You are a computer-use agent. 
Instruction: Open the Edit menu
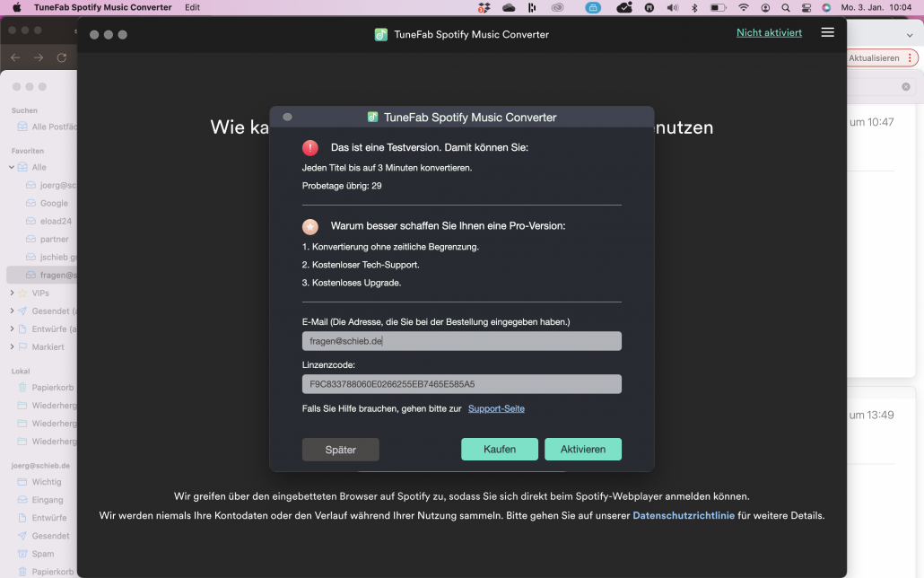tap(192, 7)
